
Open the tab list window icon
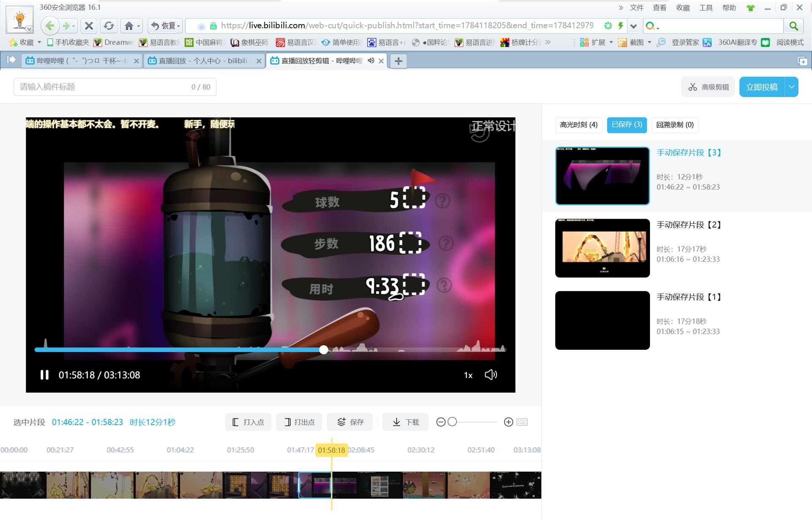(802, 61)
